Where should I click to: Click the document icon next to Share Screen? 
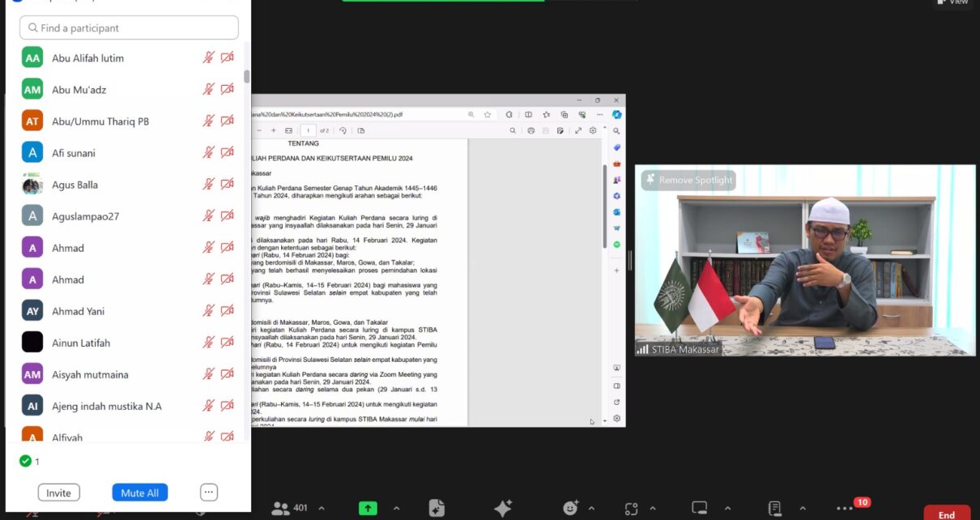click(x=437, y=509)
